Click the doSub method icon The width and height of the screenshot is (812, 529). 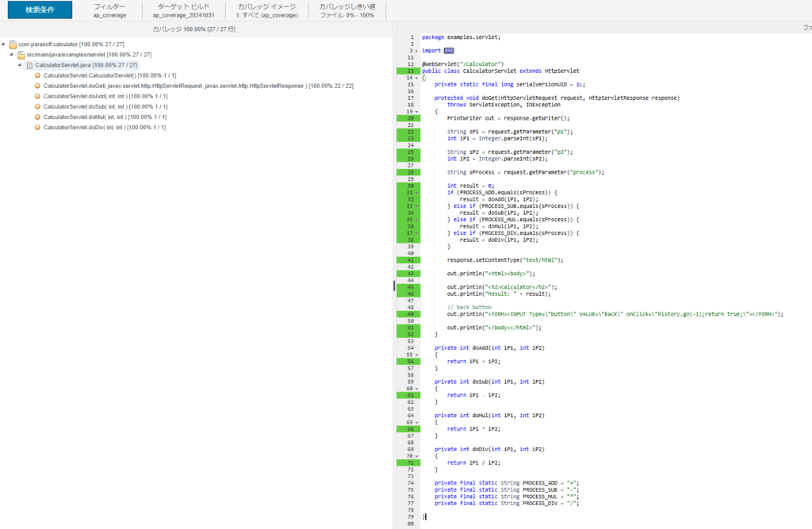coord(37,106)
